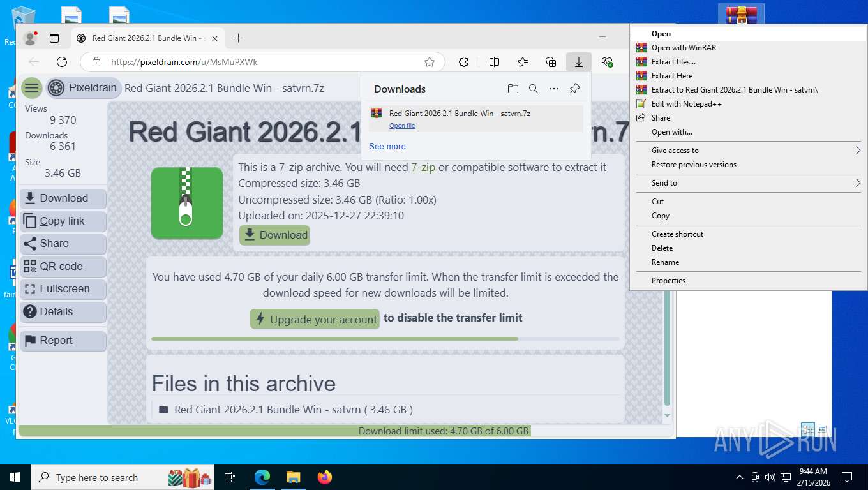Click the Edge profile avatar icon
The image size is (868, 490).
(x=30, y=38)
